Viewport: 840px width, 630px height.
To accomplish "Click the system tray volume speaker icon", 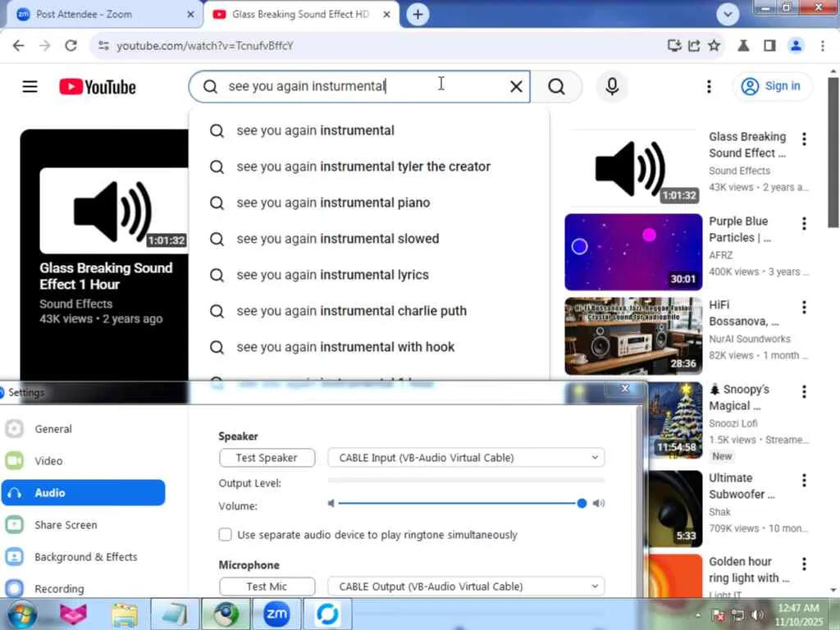I will click(x=757, y=614).
